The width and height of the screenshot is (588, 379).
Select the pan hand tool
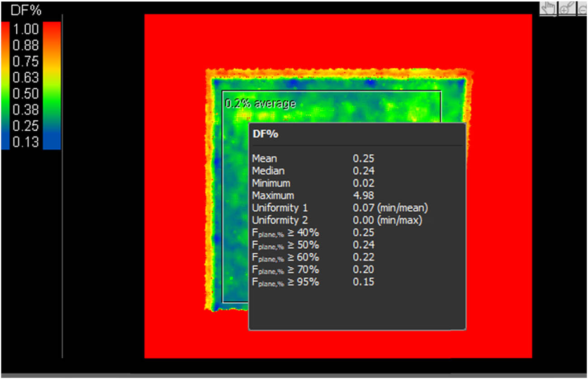coord(547,8)
